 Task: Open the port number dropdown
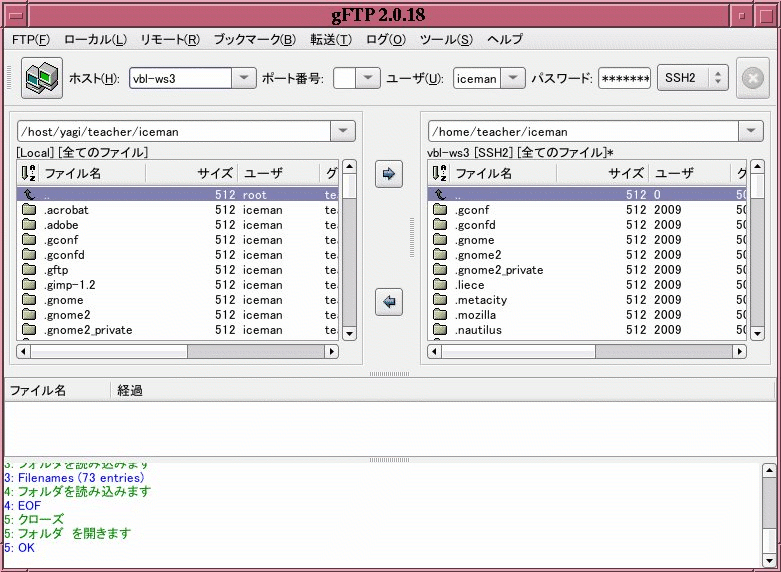tap(368, 78)
